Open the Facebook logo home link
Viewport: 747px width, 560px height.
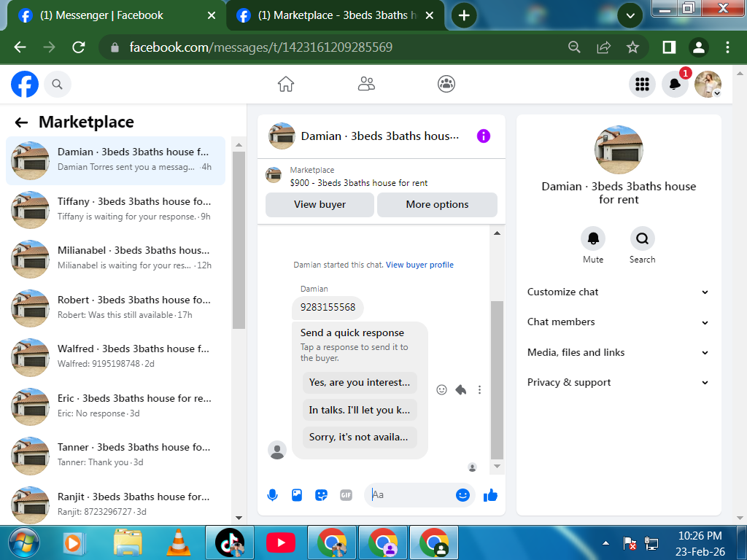[25, 85]
